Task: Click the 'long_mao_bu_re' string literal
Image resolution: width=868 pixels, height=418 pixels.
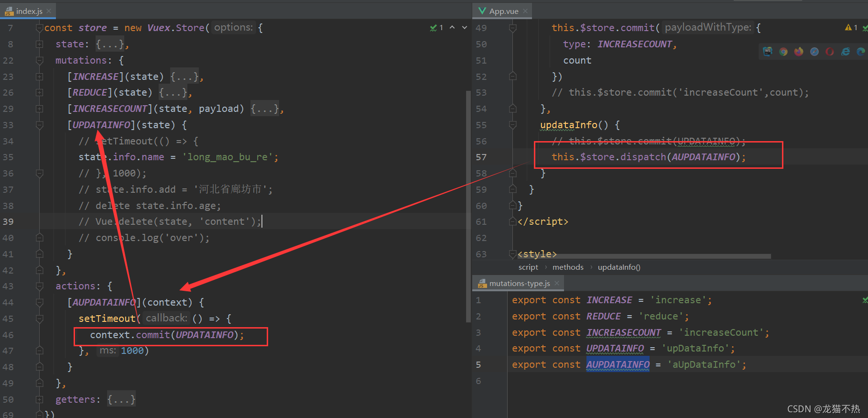Action: (228, 157)
